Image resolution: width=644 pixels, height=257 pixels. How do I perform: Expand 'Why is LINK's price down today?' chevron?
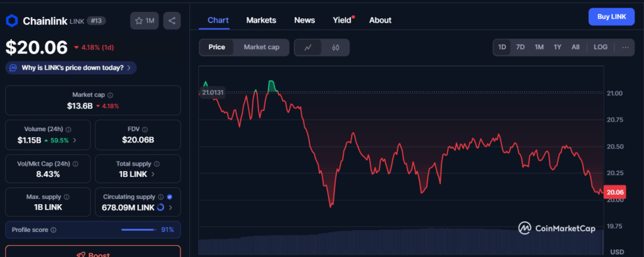(129, 68)
